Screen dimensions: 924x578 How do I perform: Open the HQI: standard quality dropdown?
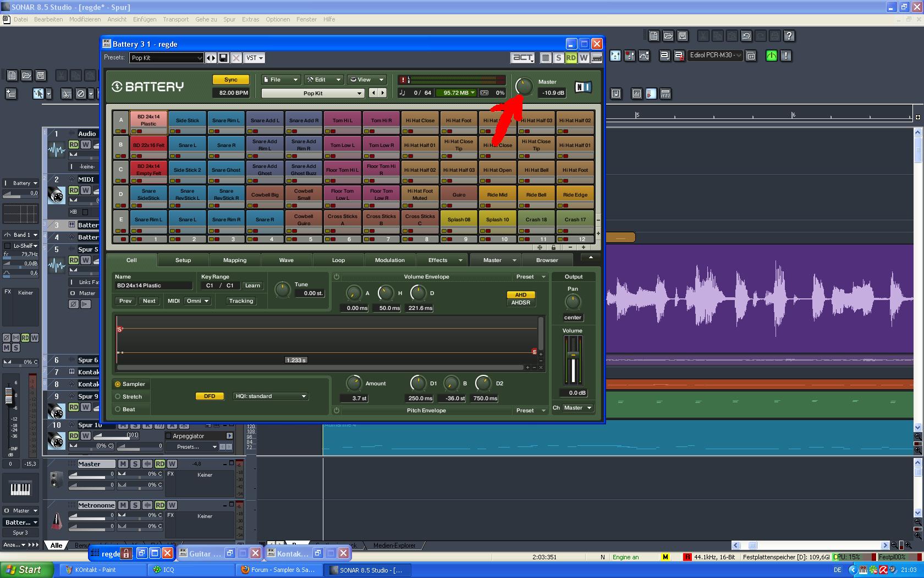(271, 396)
